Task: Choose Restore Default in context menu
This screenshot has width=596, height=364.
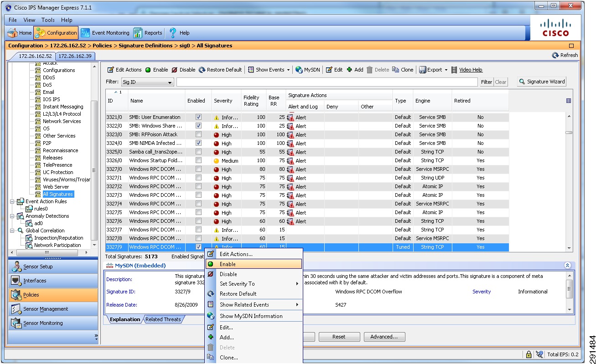Action: click(x=254, y=294)
